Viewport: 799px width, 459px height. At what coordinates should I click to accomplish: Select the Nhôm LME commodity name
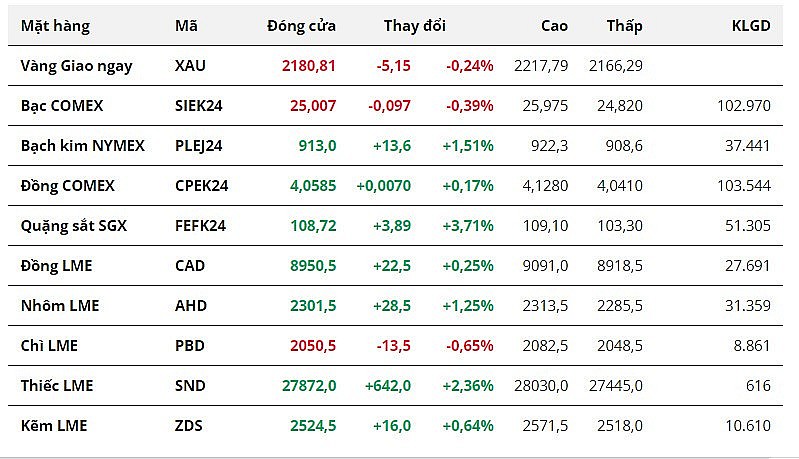tap(58, 305)
